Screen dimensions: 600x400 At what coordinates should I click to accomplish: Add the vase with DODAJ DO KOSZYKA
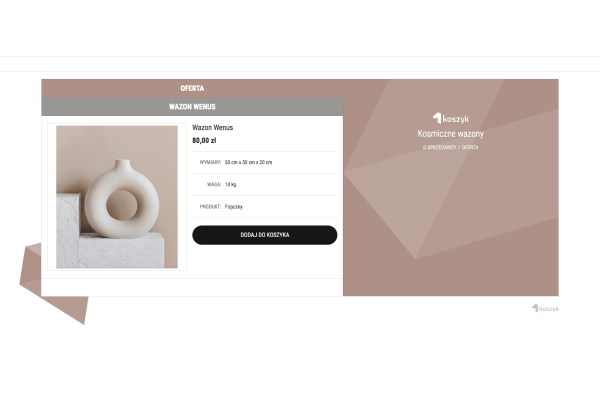264,235
